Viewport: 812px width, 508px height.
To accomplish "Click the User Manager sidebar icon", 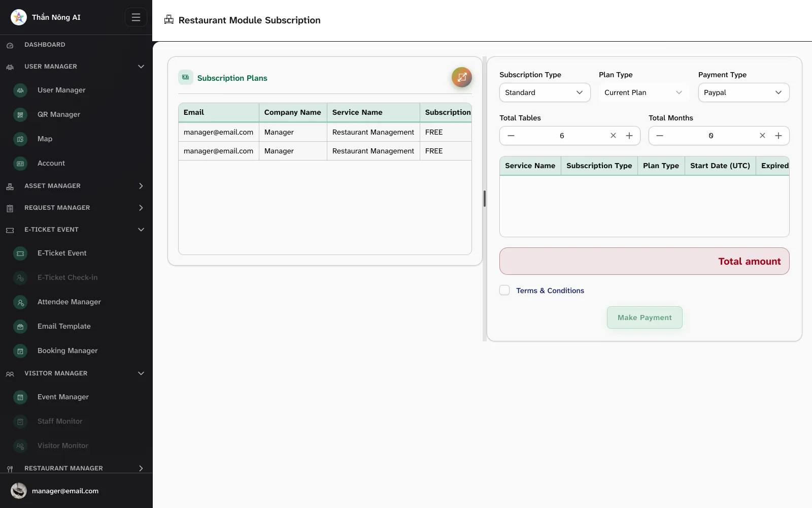I will (20, 90).
